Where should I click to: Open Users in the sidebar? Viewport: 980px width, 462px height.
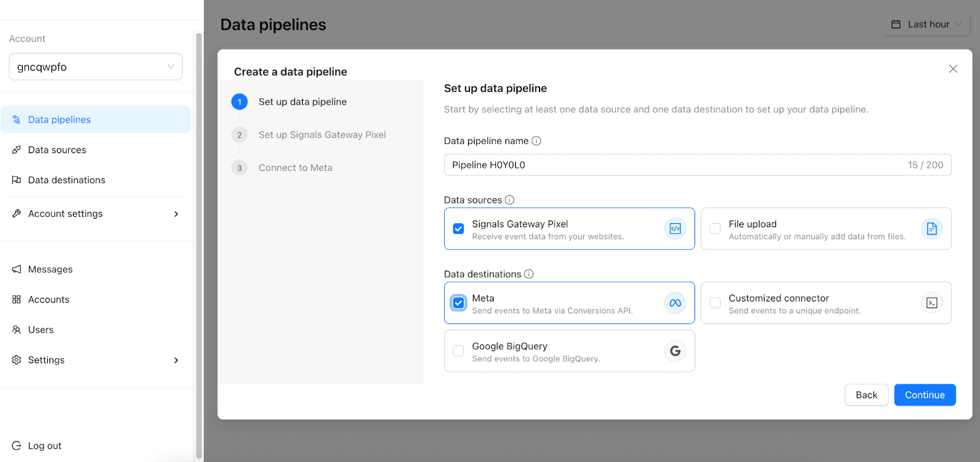point(96,330)
